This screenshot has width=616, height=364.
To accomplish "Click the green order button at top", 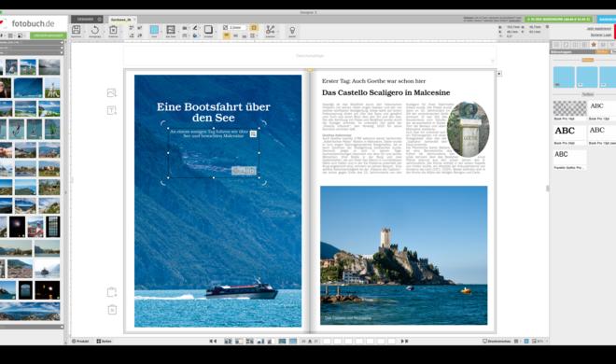I will 559,19.
